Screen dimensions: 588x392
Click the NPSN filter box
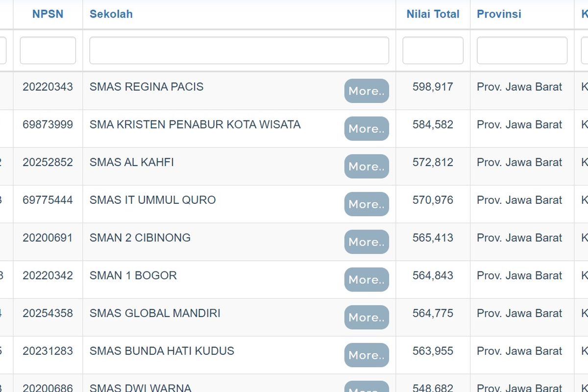[x=48, y=50]
